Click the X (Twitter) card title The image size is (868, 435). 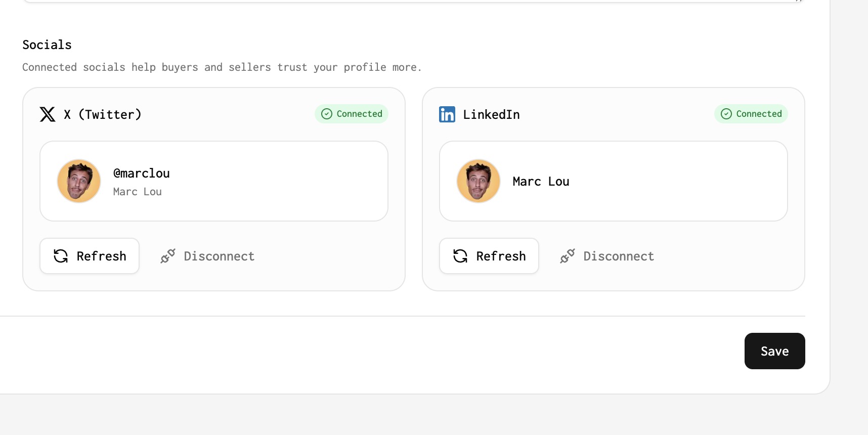tap(103, 115)
